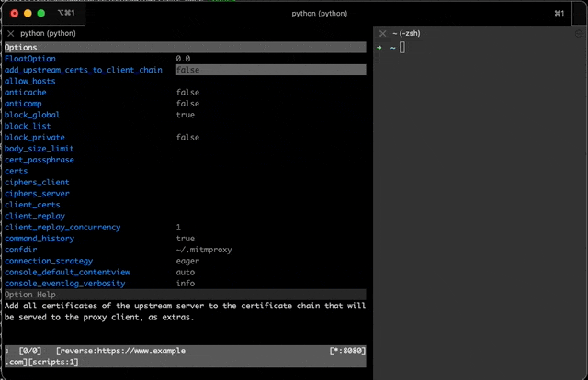
Task: Click the highlighted false value field
Action: coord(271,70)
